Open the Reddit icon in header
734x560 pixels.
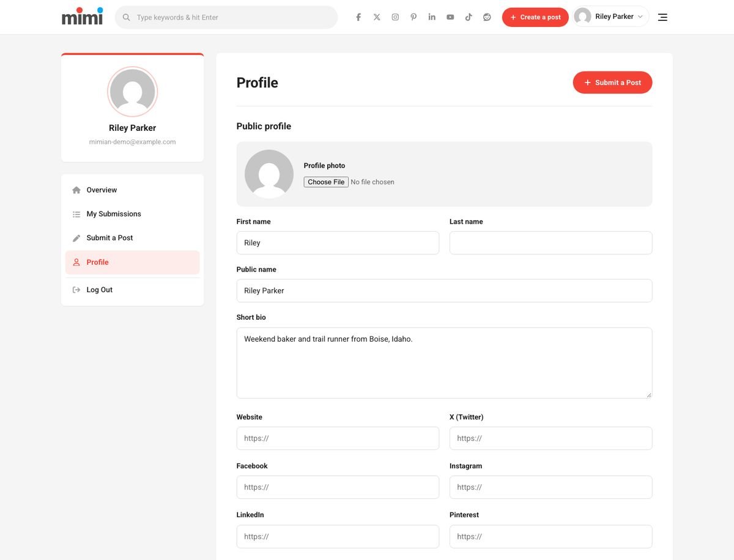pyautogui.click(x=487, y=17)
